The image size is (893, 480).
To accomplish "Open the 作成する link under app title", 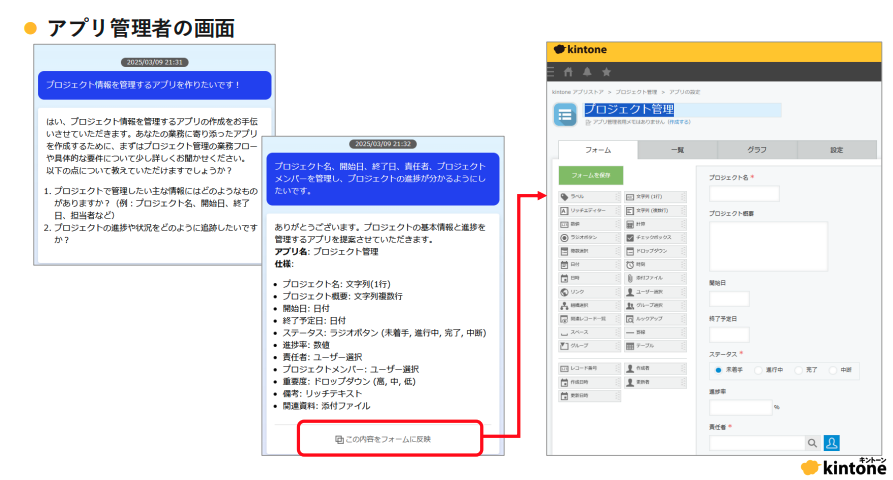I will pos(679,122).
